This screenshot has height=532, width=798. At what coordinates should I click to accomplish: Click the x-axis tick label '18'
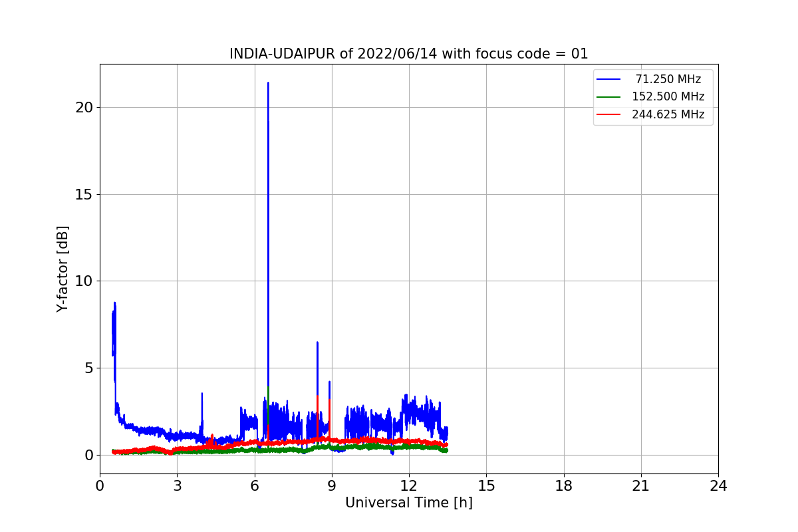click(564, 486)
